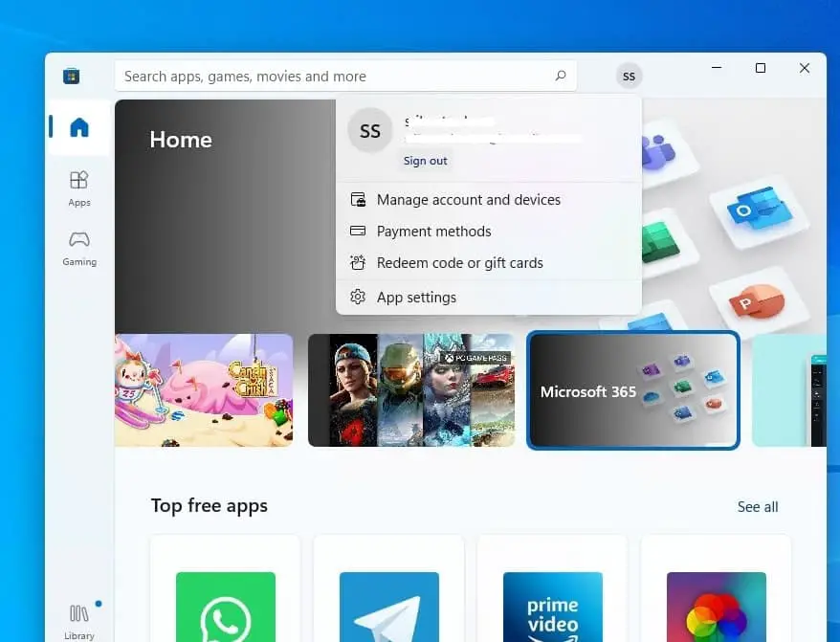Click the App settings gear icon
This screenshot has height=642, width=840.
[x=358, y=297]
